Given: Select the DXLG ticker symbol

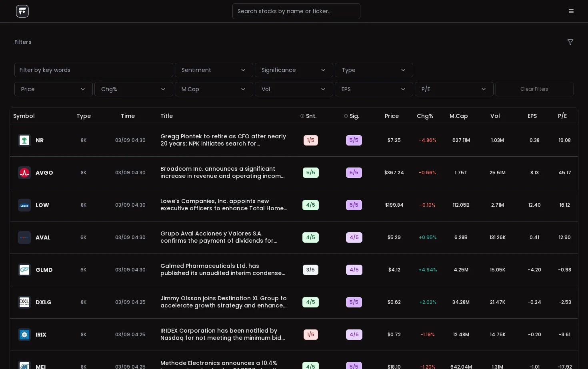Looking at the screenshot, I should tap(44, 302).
